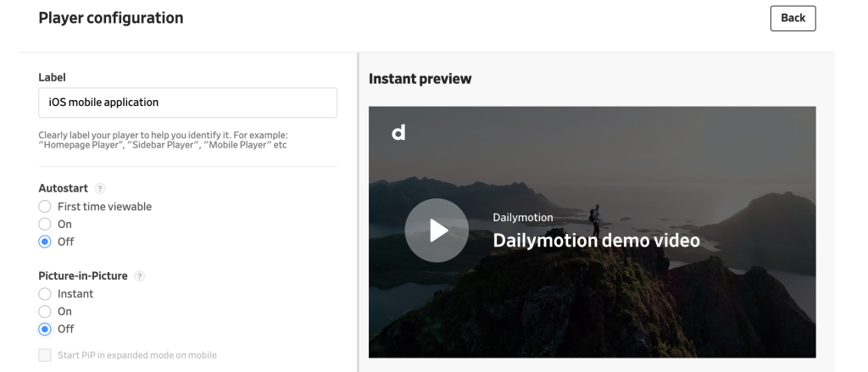The width and height of the screenshot is (868, 372).
Task: Click the Back button
Action: (x=793, y=19)
